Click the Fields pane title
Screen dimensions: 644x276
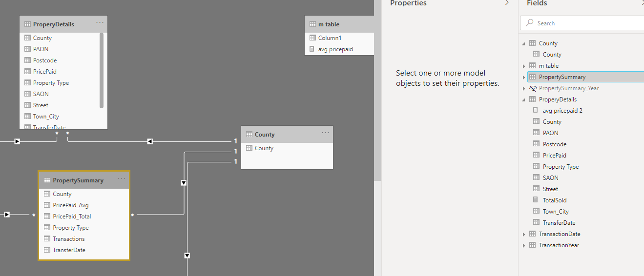pos(537,3)
